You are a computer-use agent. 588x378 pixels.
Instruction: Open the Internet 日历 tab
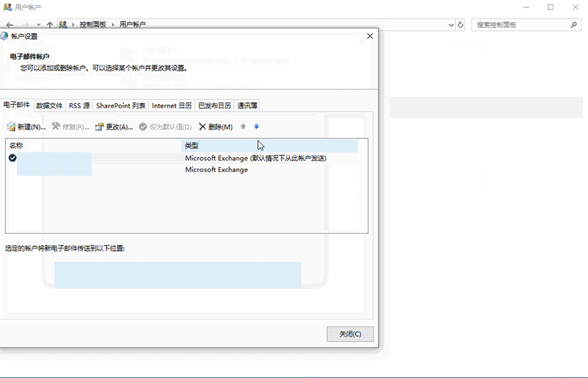(172, 106)
